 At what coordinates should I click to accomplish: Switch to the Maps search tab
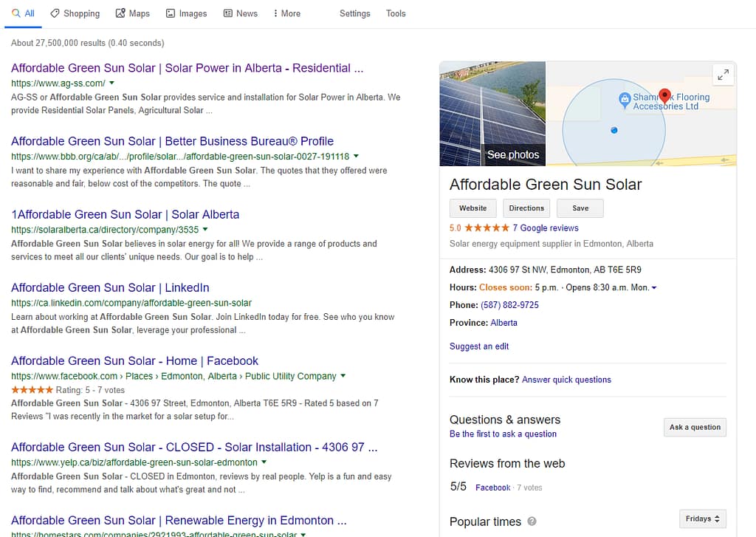click(x=133, y=13)
